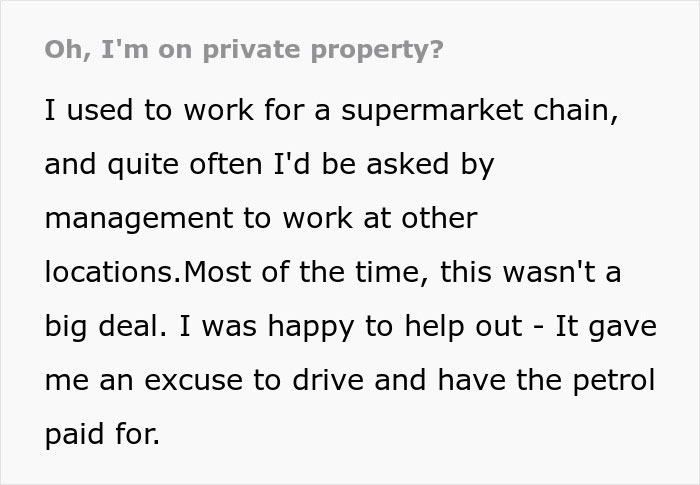Click the words "paid for" on the last line
The image size is (700, 485).
101,434
